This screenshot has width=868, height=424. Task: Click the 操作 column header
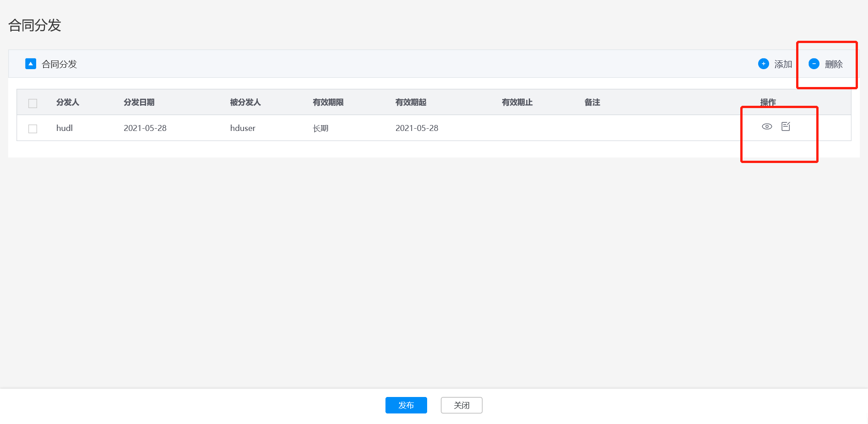pyautogui.click(x=768, y=102)
